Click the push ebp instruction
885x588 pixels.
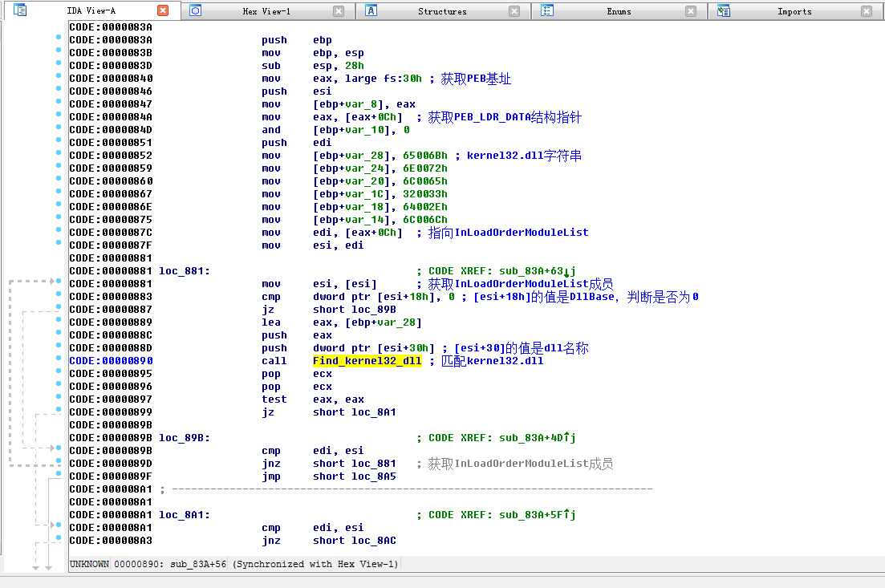coord(296,39)
